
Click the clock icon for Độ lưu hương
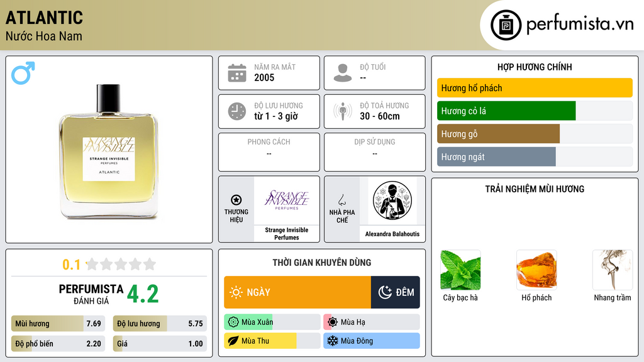coord(237,111)
